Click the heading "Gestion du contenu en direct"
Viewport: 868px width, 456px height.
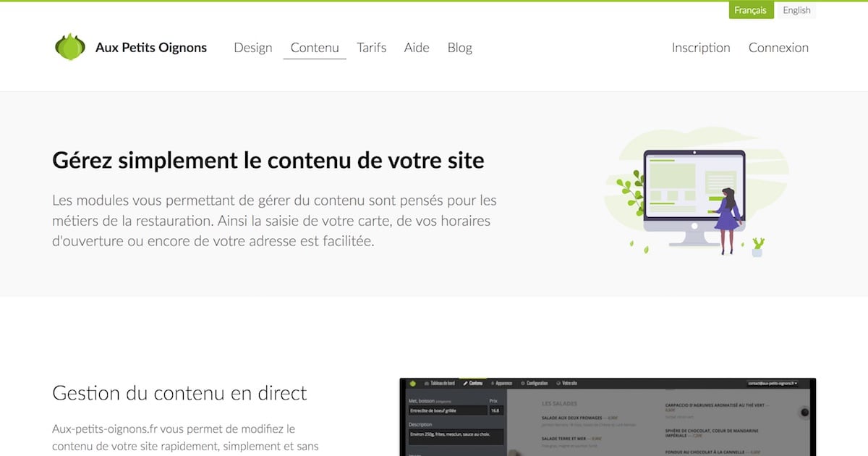point(179,393)
